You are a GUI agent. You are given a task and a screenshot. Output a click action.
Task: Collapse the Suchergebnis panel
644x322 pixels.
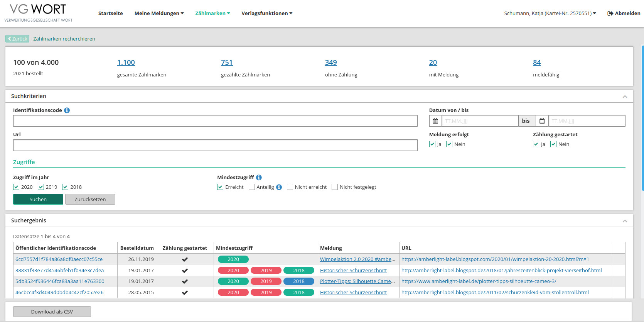(x=625, y=221)
